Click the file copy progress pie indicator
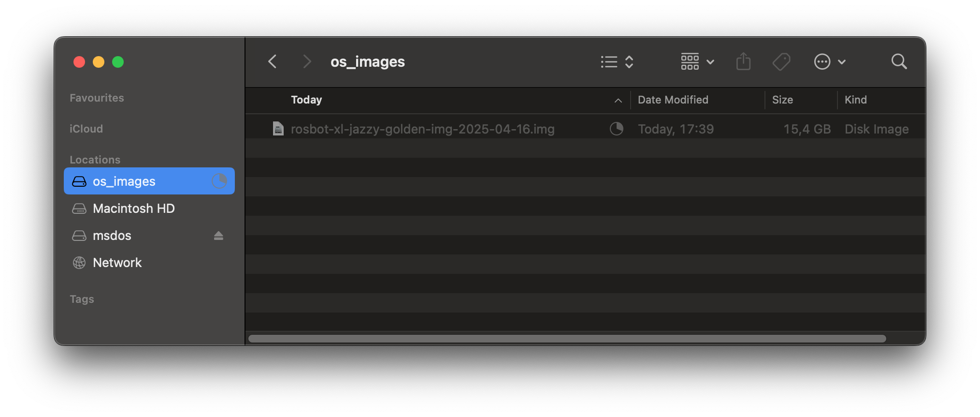The width and height of the screenshot is (980, 417). point(617,129)
